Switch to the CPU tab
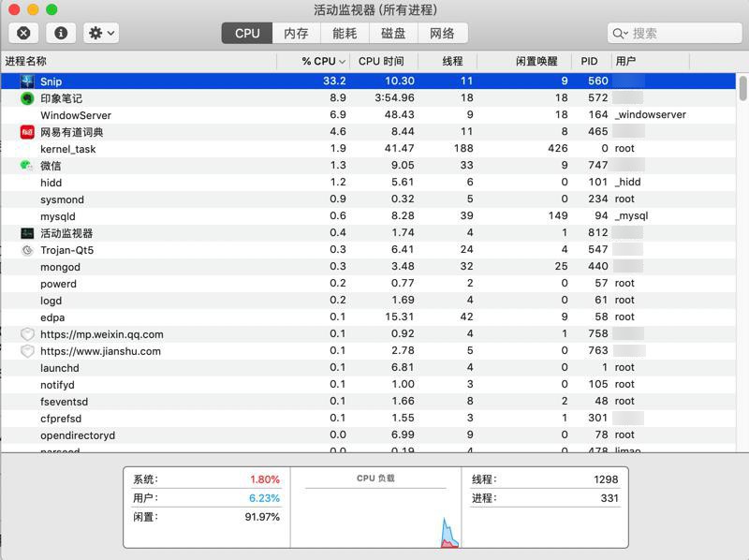 click(247, 34)
